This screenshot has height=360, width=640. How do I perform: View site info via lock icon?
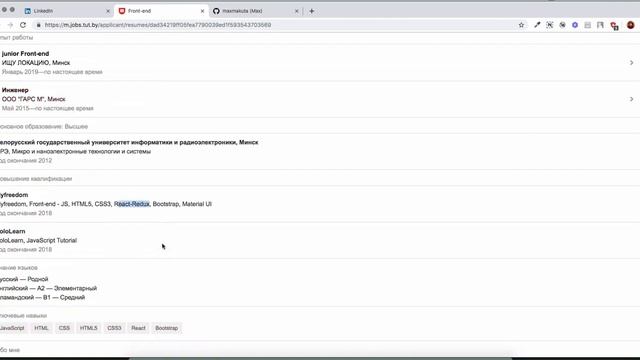38,25
